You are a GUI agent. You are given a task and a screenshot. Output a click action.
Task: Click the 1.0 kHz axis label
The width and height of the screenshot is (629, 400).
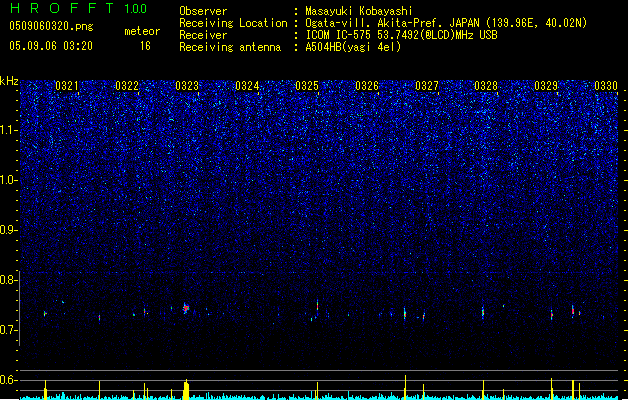9,180
